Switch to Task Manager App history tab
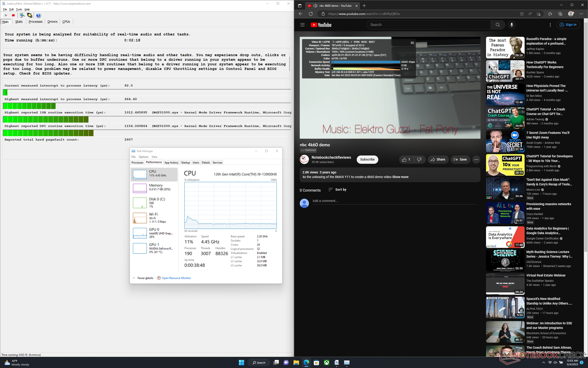 tap(171, 163)
